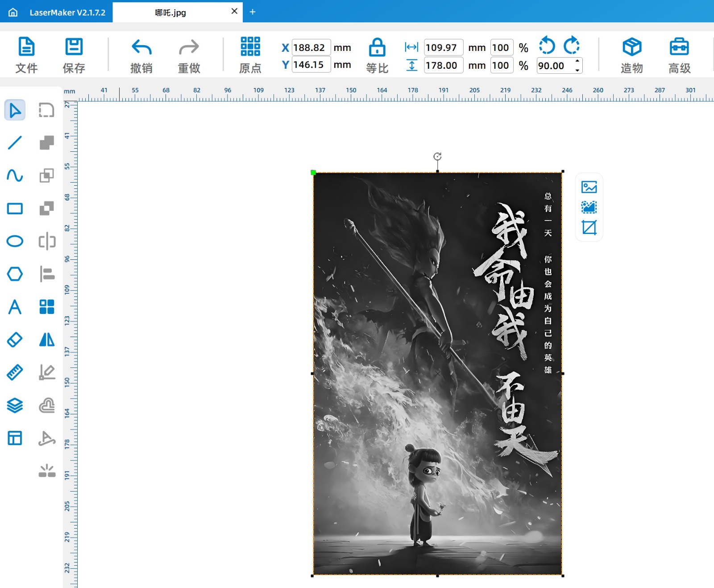The image size is (714, 588).
Task: Select the dashed marquee selection tool
Action: (x=46, y=110)
